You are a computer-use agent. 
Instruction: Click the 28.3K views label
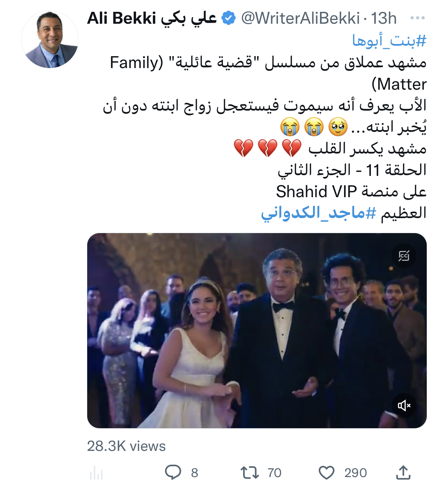click(126, 446)
